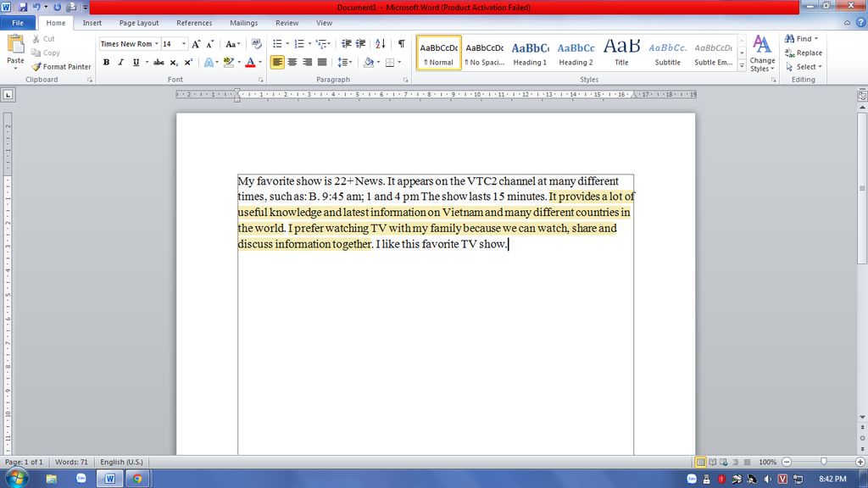Screen dimensions: 868x488
Task: Click the zoom slider handle
Action: pyautogui.click(x=824, y=462)
